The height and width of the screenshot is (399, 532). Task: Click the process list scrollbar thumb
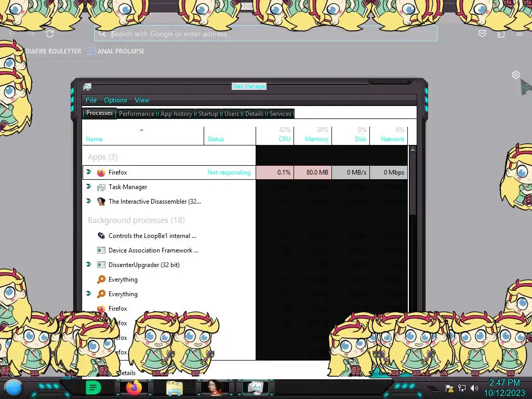pyautogui.click(x=413, y=184)
